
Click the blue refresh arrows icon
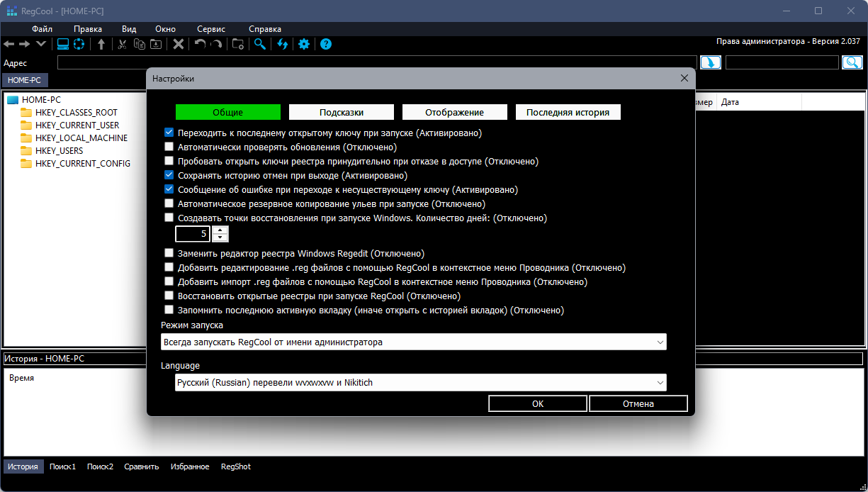(x=282, y=44)
